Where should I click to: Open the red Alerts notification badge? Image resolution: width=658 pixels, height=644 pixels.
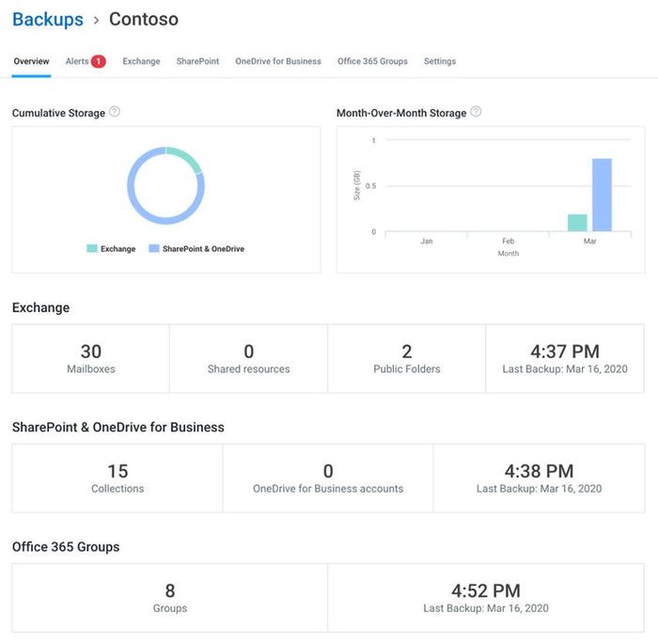tap(99, 61)
